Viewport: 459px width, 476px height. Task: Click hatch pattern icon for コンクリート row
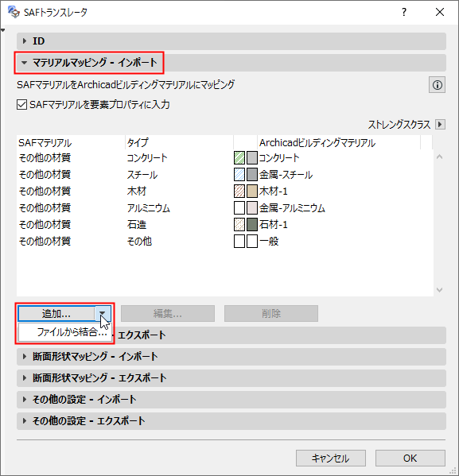239,158
